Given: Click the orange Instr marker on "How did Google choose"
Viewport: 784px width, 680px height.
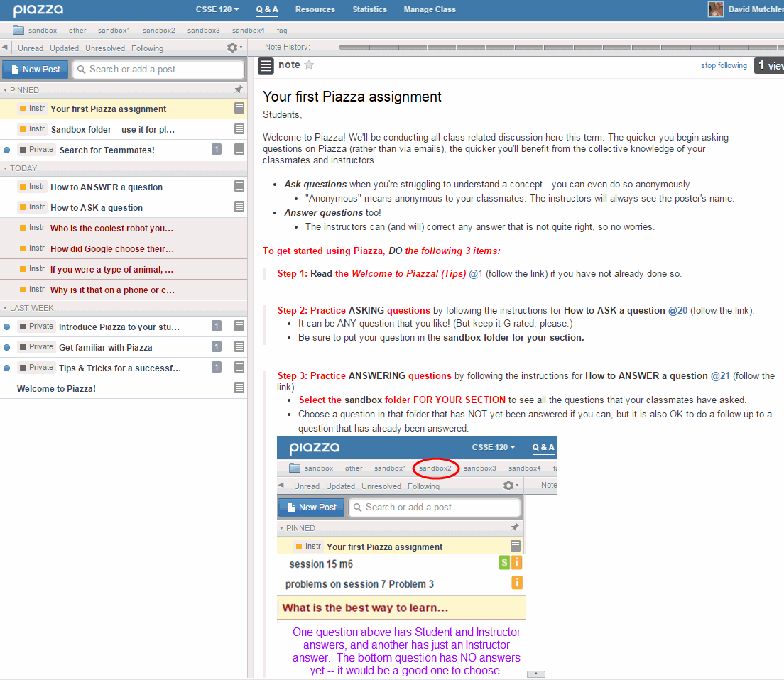Looking at the screenshot, I should 23,248.
